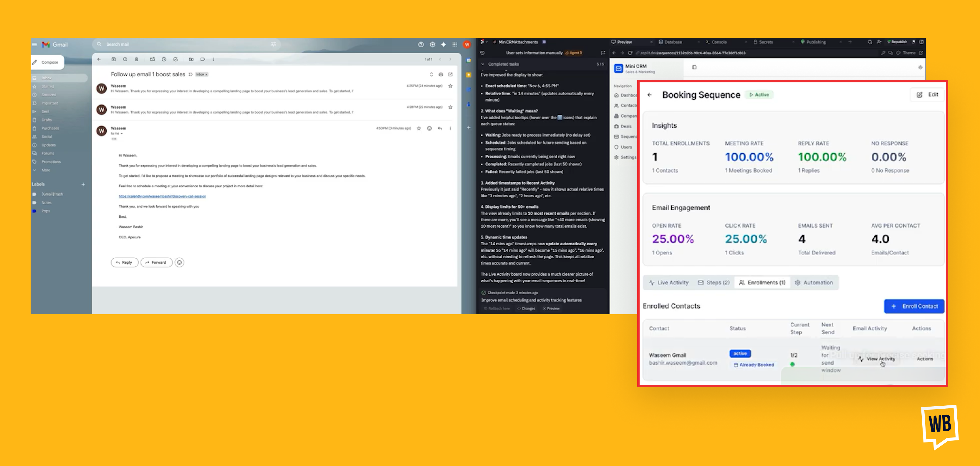The height and width of the screenshot is (466, 980).
Task: Expand the 'to me' recipient details dropdown
Action: tap(122, 133)
